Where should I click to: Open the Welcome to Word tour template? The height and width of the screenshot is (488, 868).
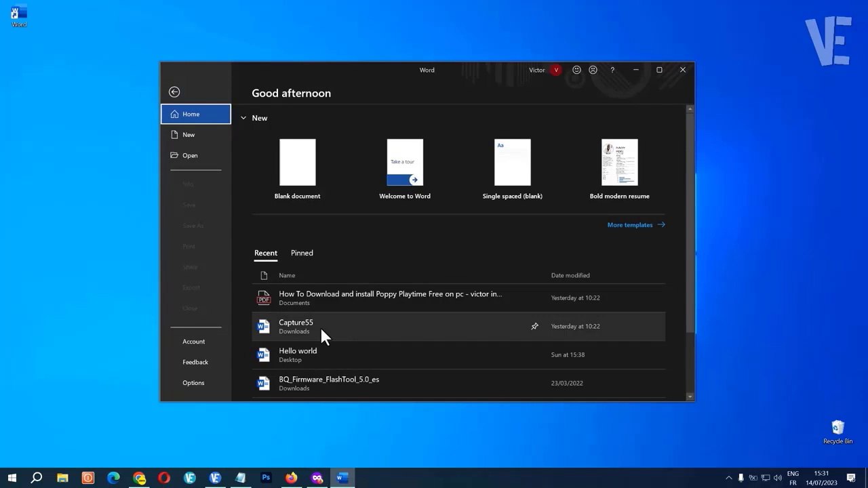tap(405, 163)
